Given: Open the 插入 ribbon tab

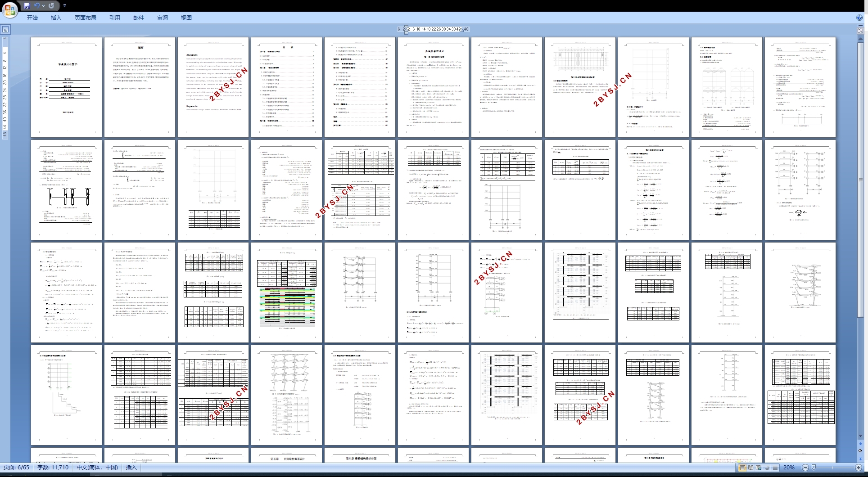Looking at the screenshot, I should (x=56, y=18).
